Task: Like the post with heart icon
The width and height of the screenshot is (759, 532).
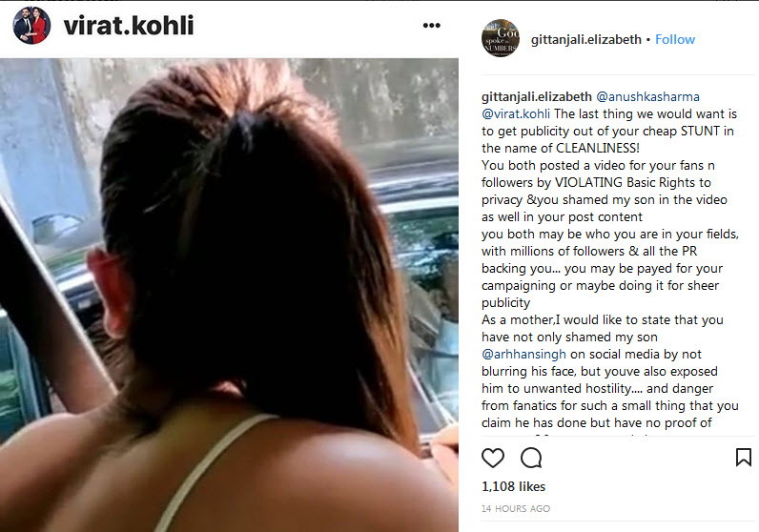Action: coord(493,458)
